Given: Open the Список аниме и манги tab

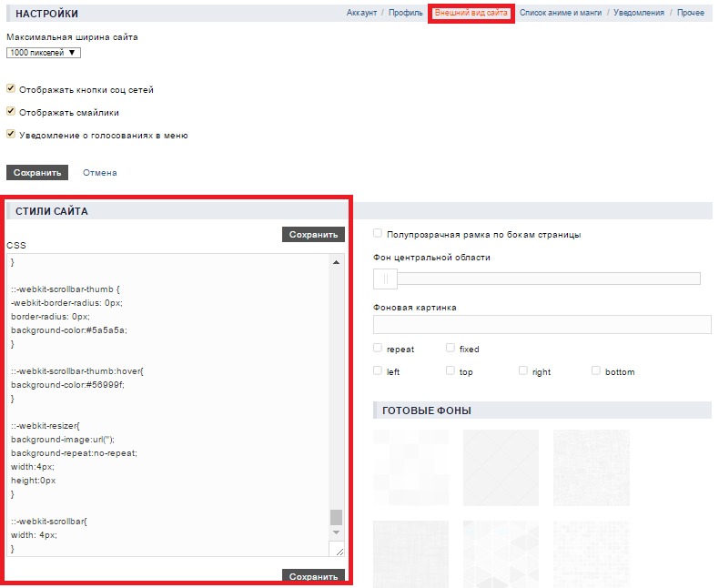Looking at the screenshot, I should (562, 13).
